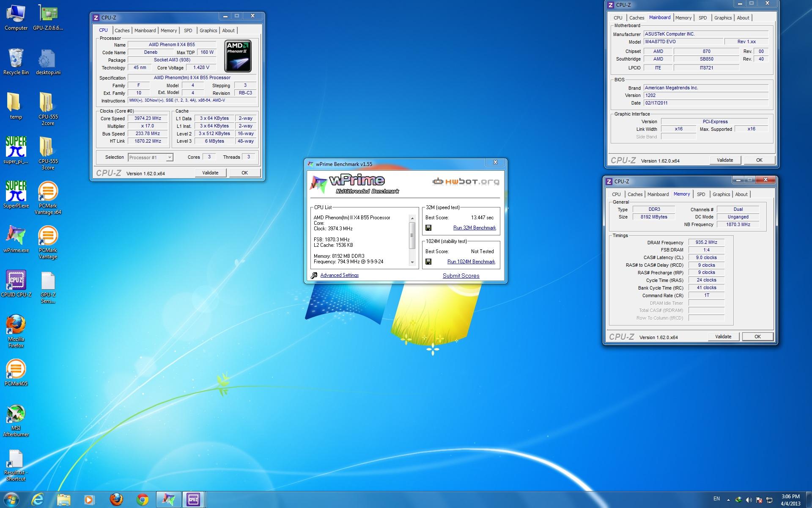Show hidden system tray icons
This screenshot has height=508, width=812.
pos(728,500)
